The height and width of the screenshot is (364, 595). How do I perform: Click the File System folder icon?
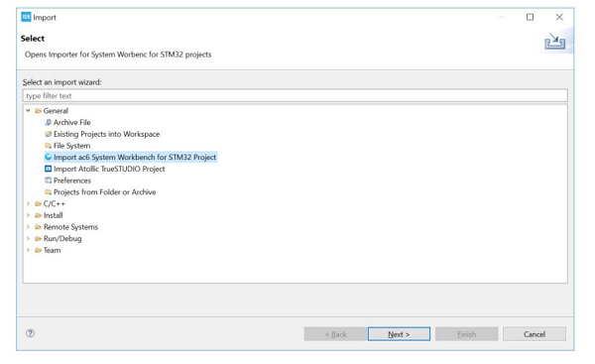point(49,146)
